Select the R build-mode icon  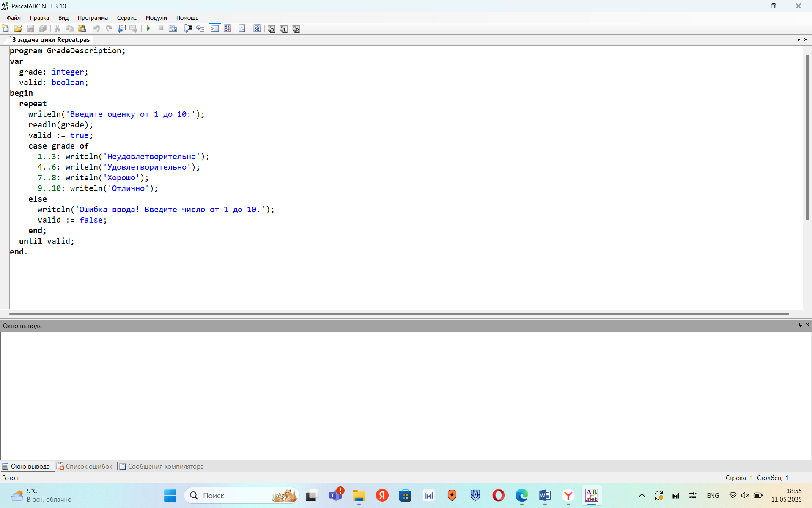[296, 28]
